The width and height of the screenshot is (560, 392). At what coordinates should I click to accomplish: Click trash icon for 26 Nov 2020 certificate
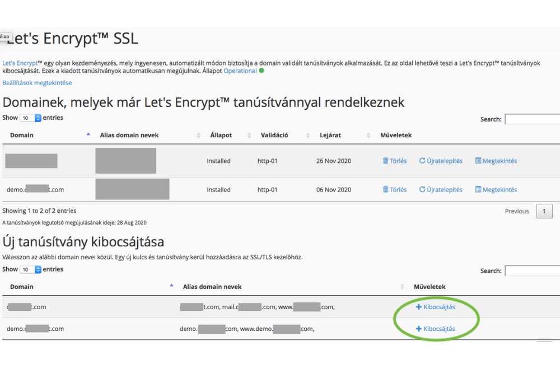point(385,161)
